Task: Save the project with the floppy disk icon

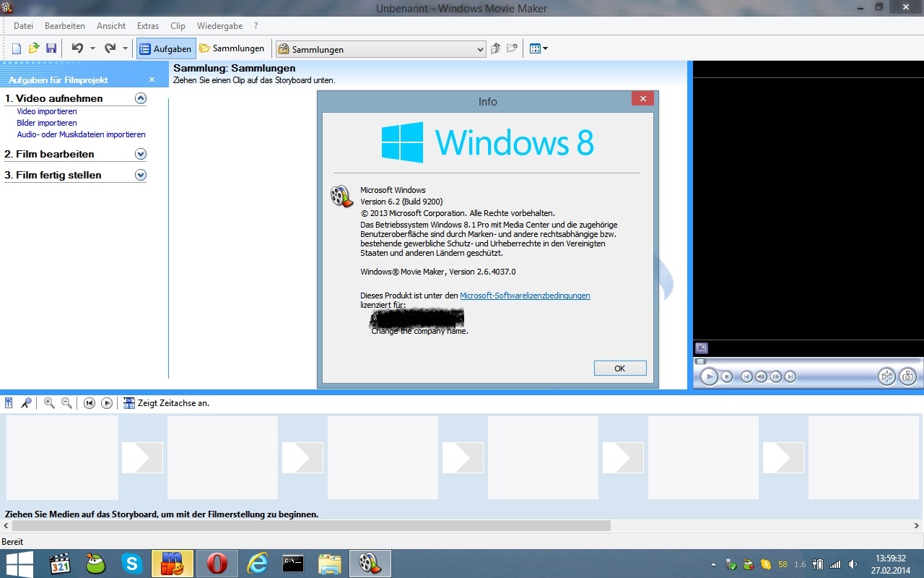Action: click(51, 48)
